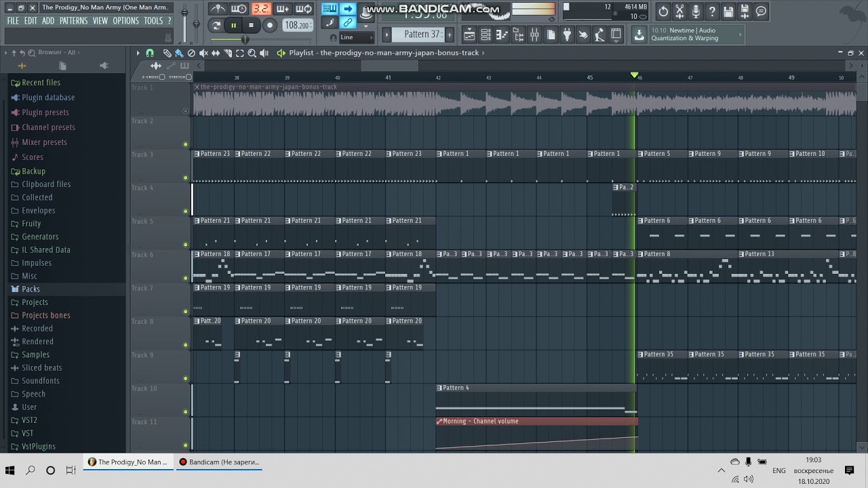Click the undo history circular arrow icon
The image size is (868, 488).
point(663,11)
